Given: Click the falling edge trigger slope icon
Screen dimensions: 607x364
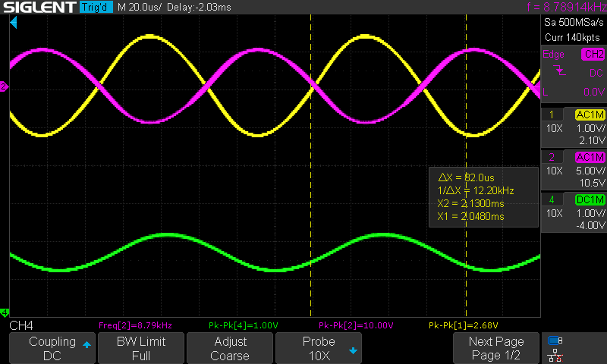Looking at the screenshot, I should (560, 73).
